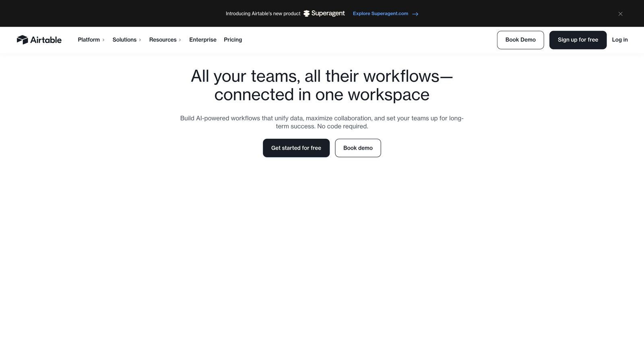
Task: Click the Book demo hero button
Action: [x=357, y=148]
